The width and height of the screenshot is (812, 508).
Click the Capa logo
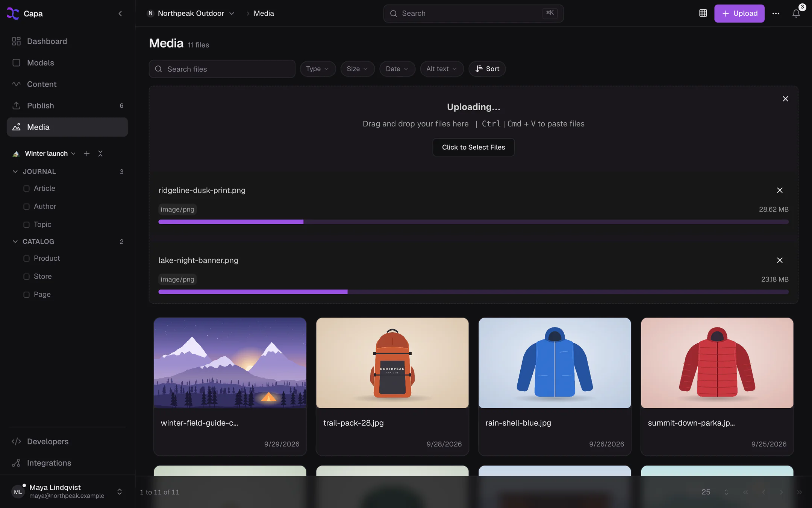click(x=13, y=14)
